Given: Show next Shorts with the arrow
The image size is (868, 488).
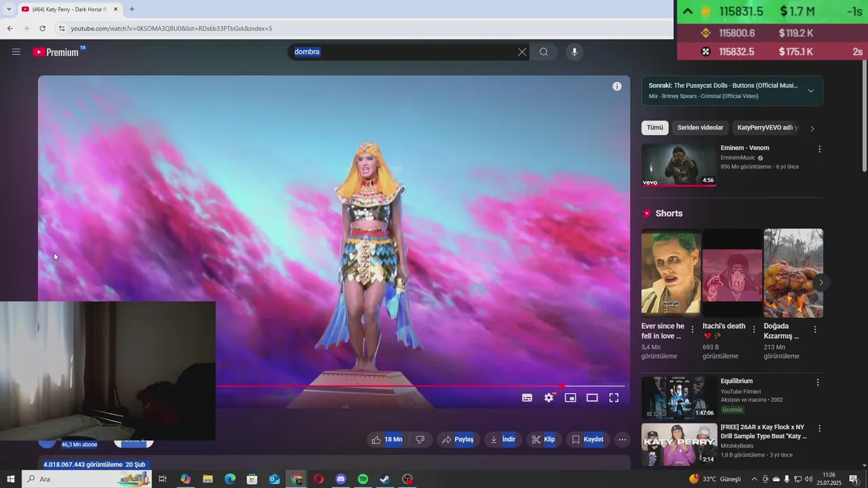Looking at the screenshot, I should 821,283.
